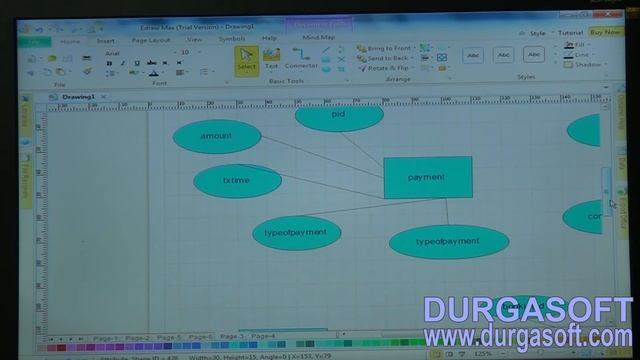Close the Drawing1 document tab
Screen dimensions: 640x360
point(103,97)
